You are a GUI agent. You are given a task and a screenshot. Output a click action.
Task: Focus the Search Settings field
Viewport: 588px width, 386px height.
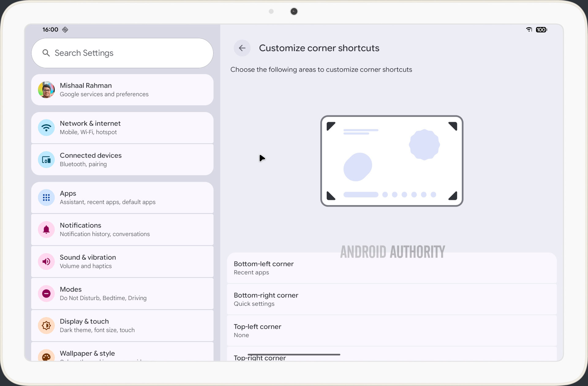tap(123, 53)
